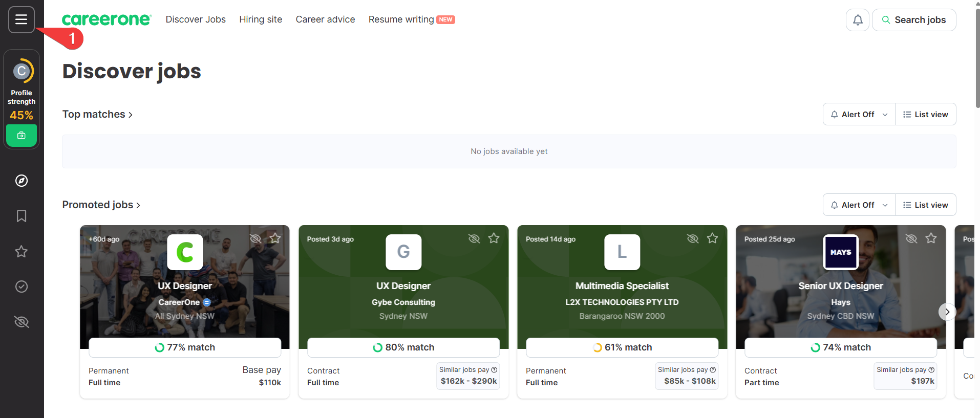Image resolution: width=980 pixels, height=418 pixels.
Task: Star the Multimedia Specialist job card
Action: 712,238
